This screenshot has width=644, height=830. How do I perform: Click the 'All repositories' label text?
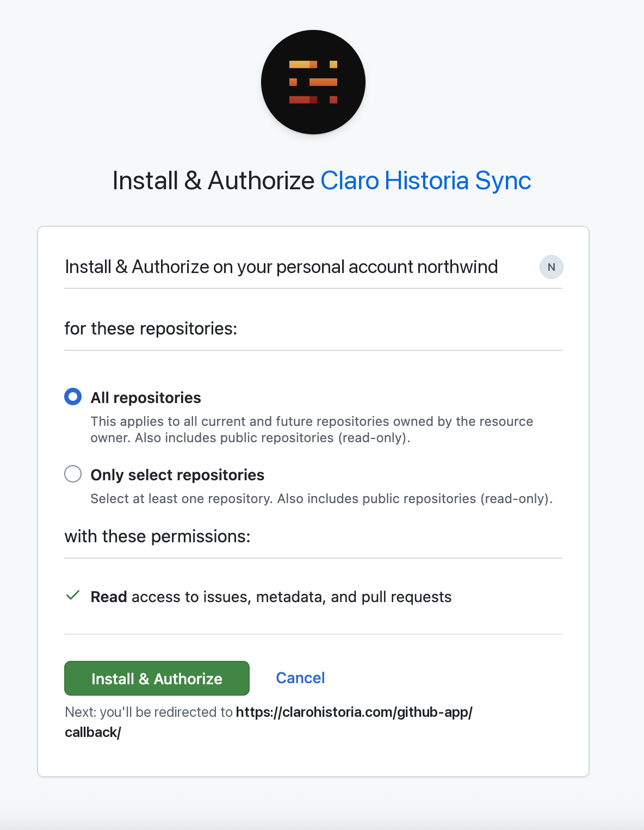click(146, 398)
